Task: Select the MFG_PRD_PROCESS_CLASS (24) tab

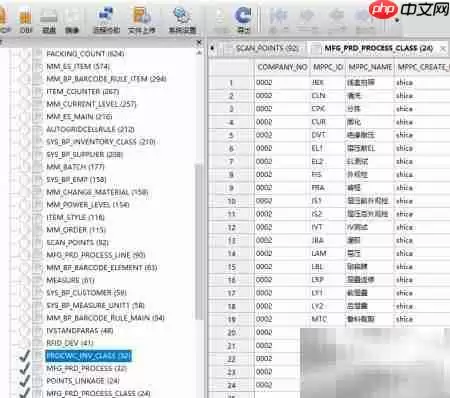Action: coord(379,48)
